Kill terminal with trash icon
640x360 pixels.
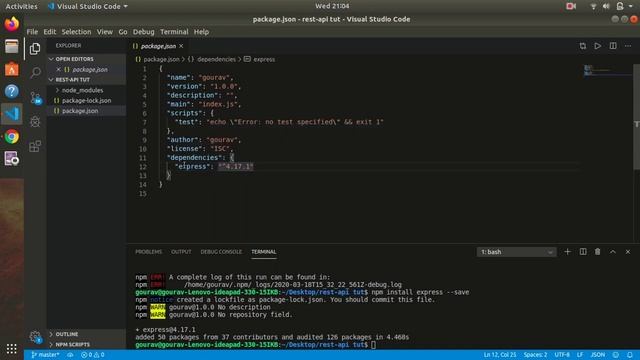click(598, 252)
